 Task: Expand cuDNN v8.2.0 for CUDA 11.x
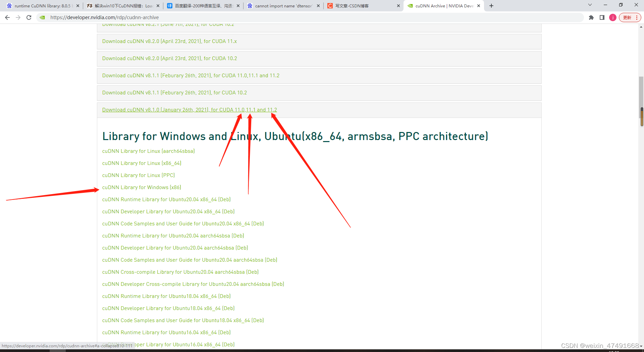click(319, 41)
